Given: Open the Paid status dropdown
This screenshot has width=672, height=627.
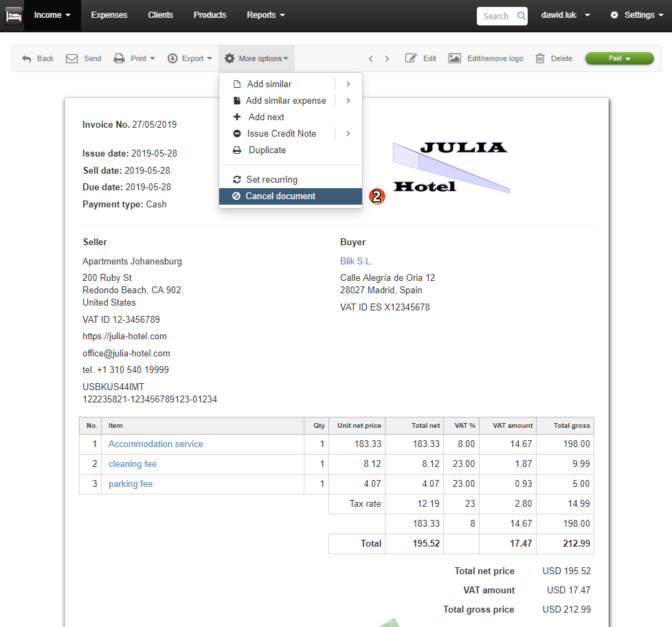Looking at the screenshot, I should pos(619,58).
